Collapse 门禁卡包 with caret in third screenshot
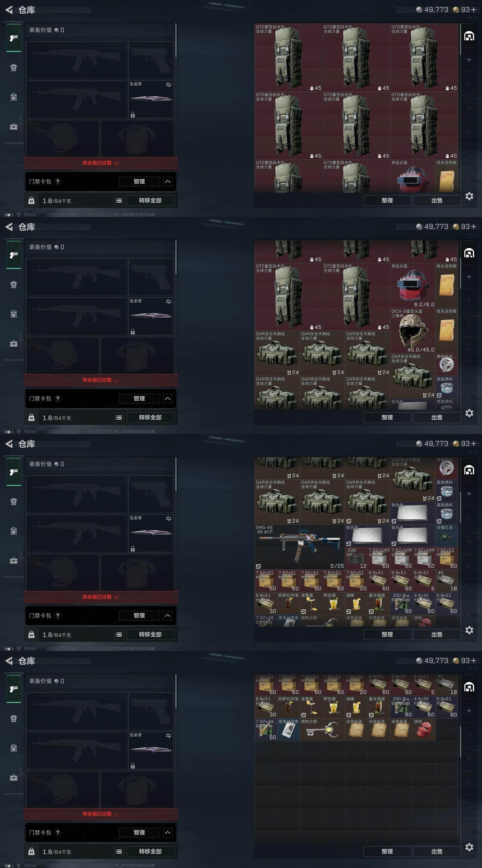482x868 pixels. click(168, 616)
